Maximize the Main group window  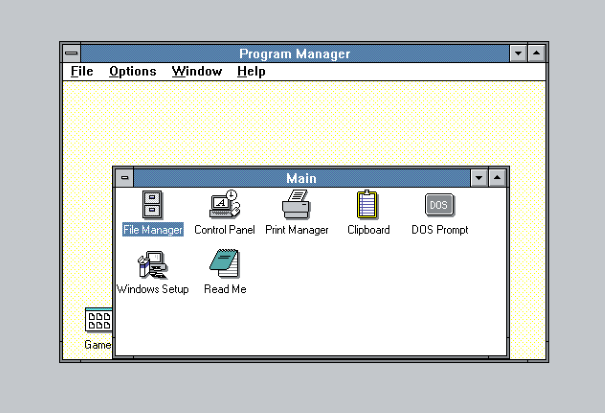(x=497, y=178)
